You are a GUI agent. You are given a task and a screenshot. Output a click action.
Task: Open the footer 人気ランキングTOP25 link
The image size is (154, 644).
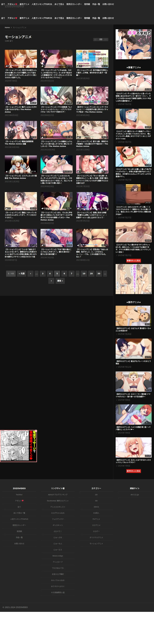[19, 519]
